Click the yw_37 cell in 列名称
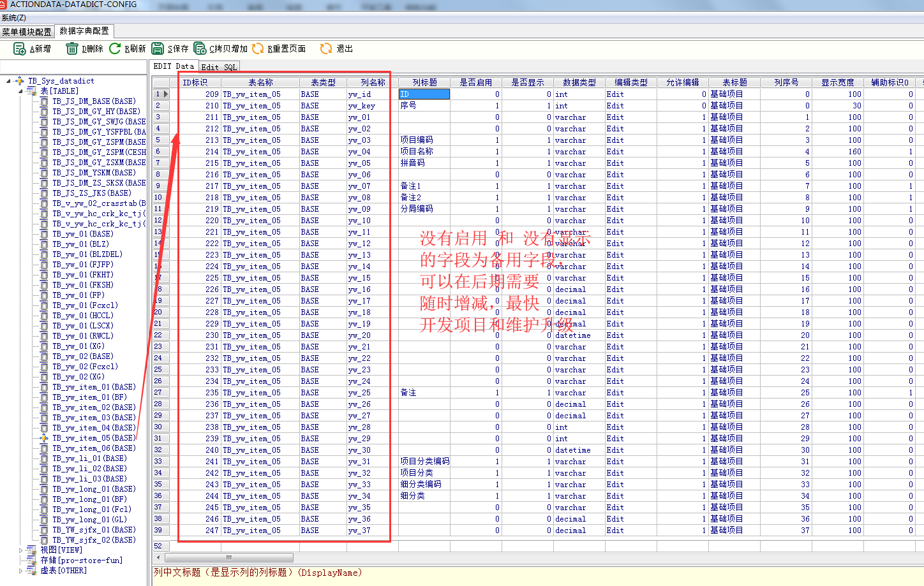 point(373,531)
